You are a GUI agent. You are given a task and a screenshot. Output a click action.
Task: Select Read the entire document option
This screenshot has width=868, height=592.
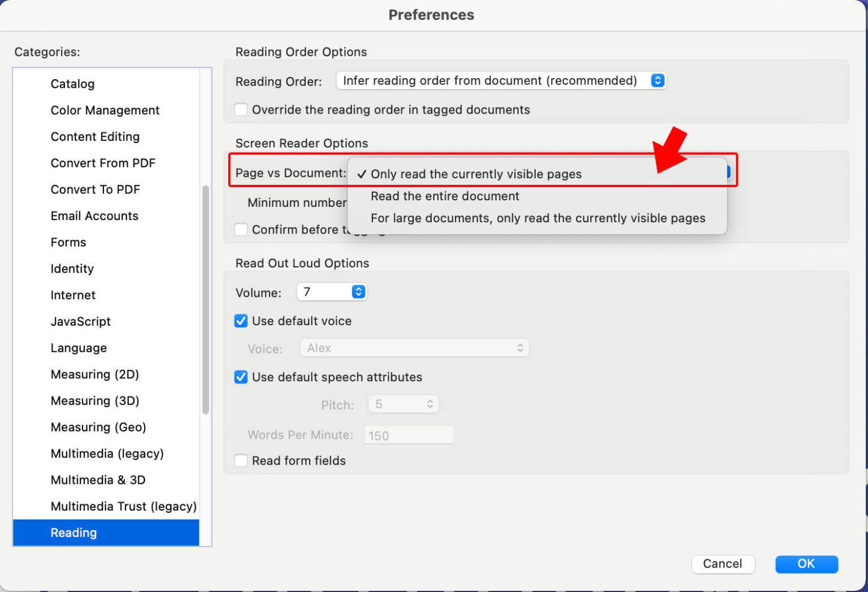coord(445,196)
